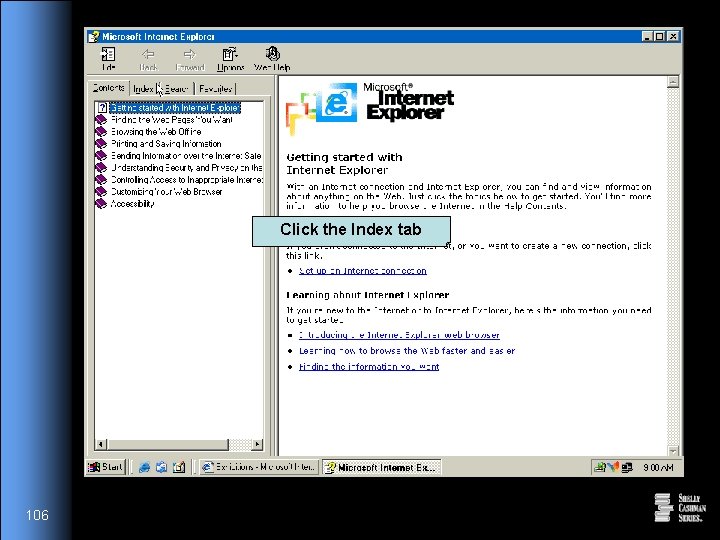Click the Forward arrow toolbar icon
This screenshot has width=720, height=540.
(190, 59)
